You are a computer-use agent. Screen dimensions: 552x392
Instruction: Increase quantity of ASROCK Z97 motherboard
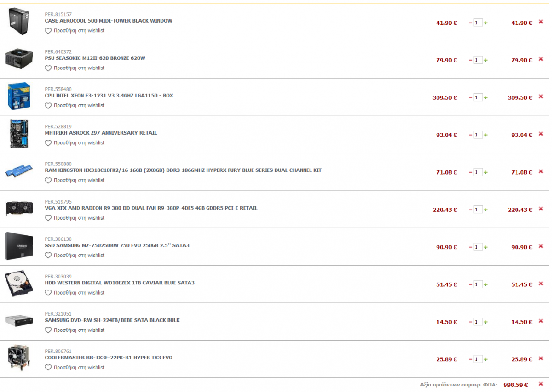click(486, 135)
